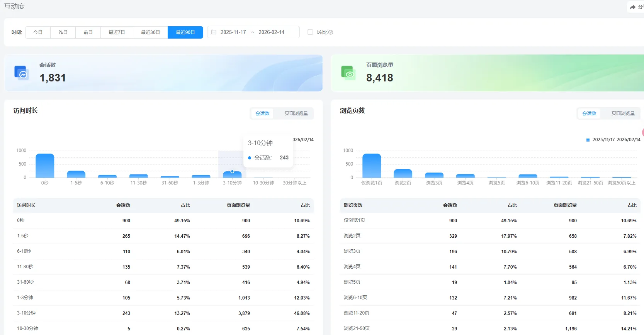644x335 pixels.
Task: Enable the 环比 checkbox
Action: tap(310, 32)
